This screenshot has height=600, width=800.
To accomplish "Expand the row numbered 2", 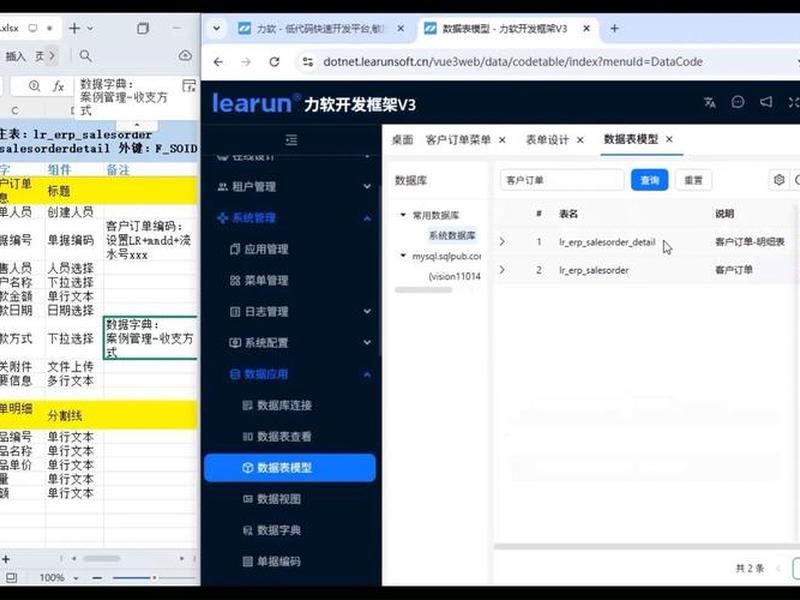I will (502, 270).
